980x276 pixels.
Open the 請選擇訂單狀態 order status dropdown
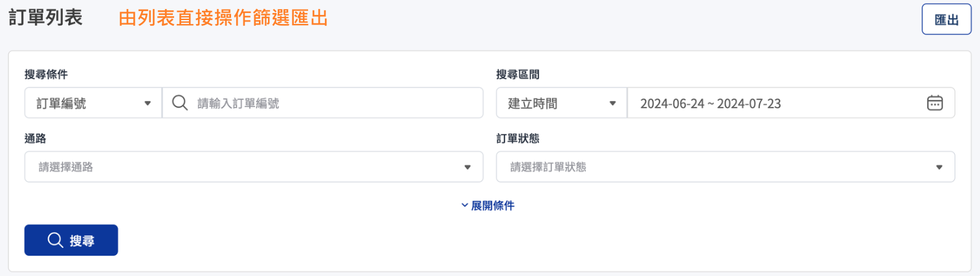(718, 167)
